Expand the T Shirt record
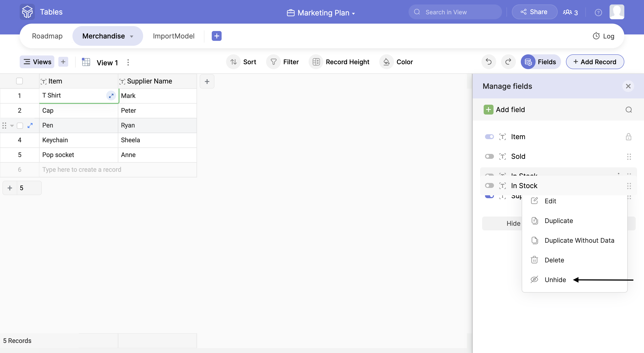This screenshot has width=644, height=353. [x=111, y=96]
